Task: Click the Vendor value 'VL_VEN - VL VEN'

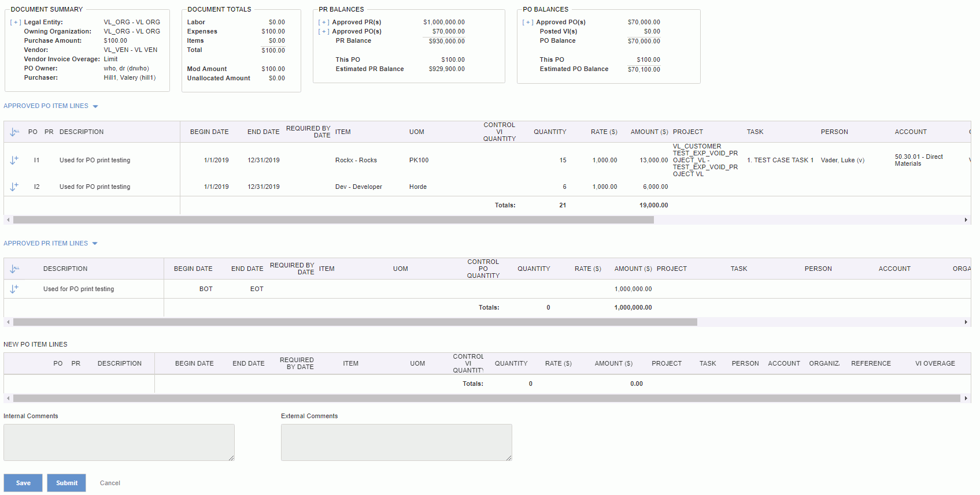Action: (x=131, y=50)
